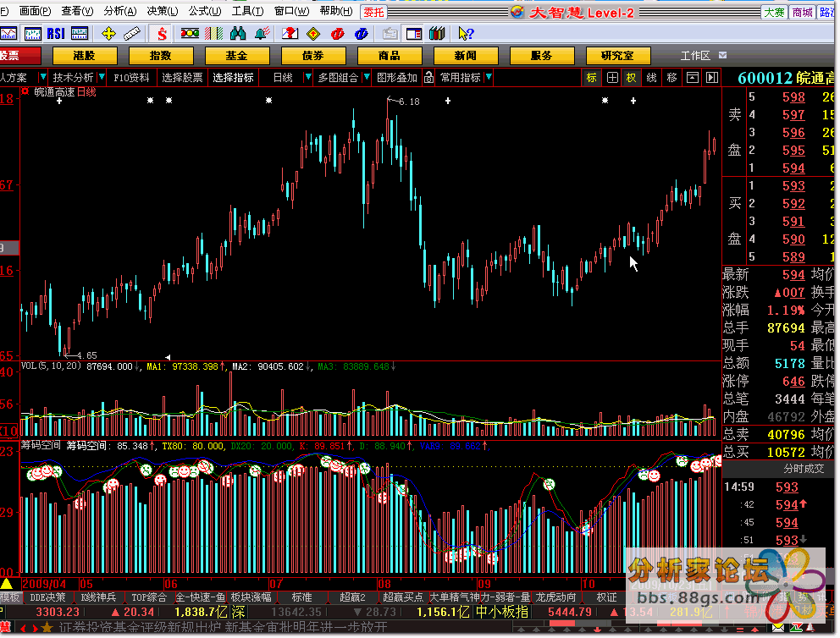
Task: Expand the 常用指标 dropdown arrow
Action: pyautogui.click(x=489, y=78)
